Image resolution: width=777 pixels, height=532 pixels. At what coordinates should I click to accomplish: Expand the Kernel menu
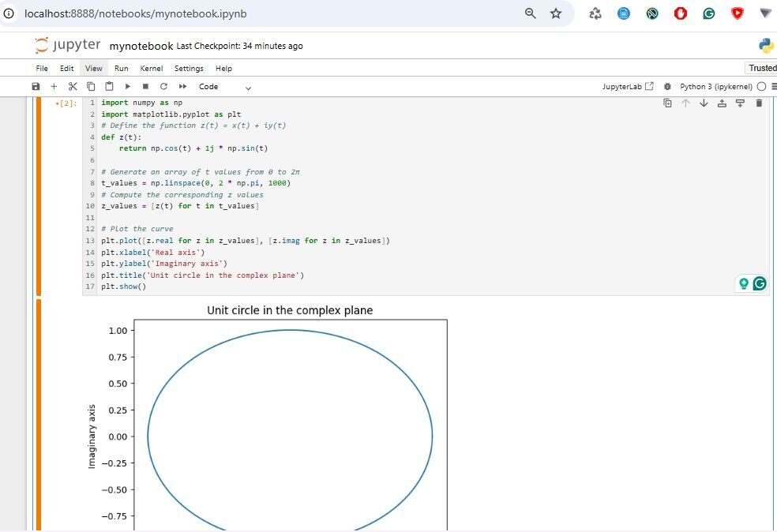pos(152,68)
